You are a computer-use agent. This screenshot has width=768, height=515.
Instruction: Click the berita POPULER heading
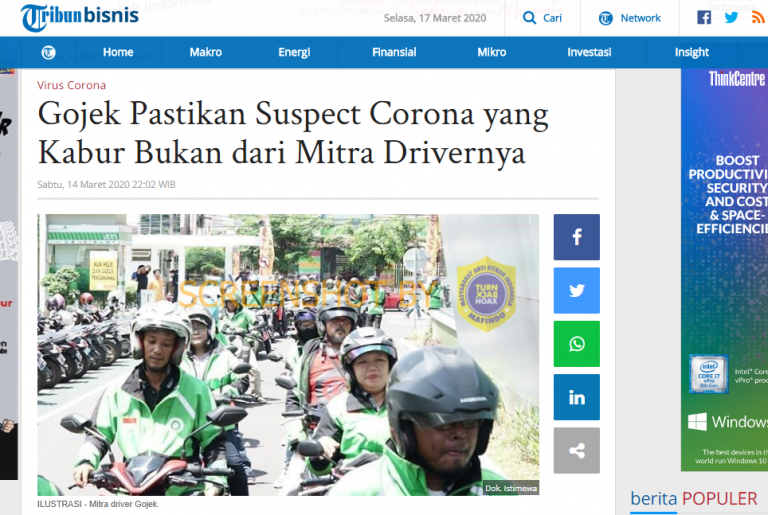(694, 499)
